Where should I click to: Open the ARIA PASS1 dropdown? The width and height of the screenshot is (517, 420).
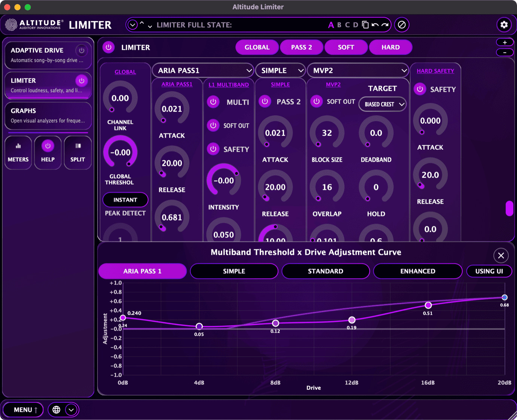point(203,70)
